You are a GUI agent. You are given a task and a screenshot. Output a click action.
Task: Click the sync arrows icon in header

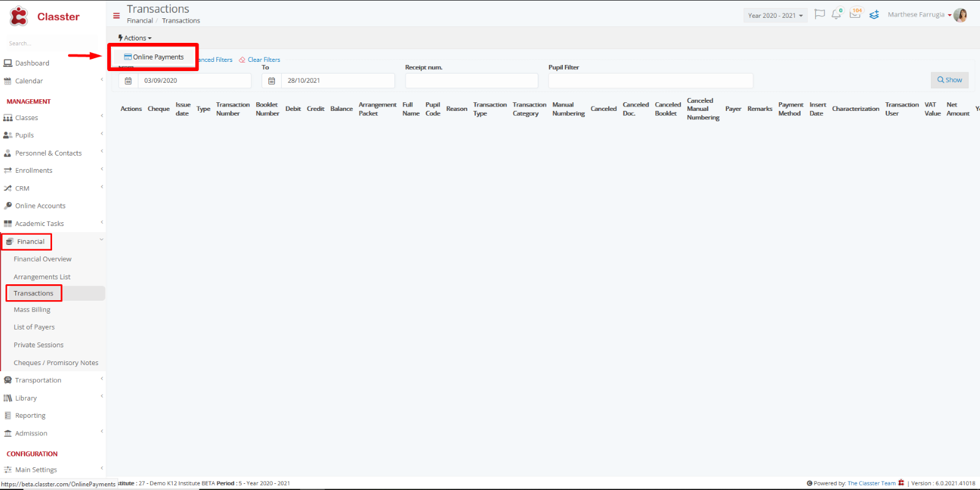[874, 15]
